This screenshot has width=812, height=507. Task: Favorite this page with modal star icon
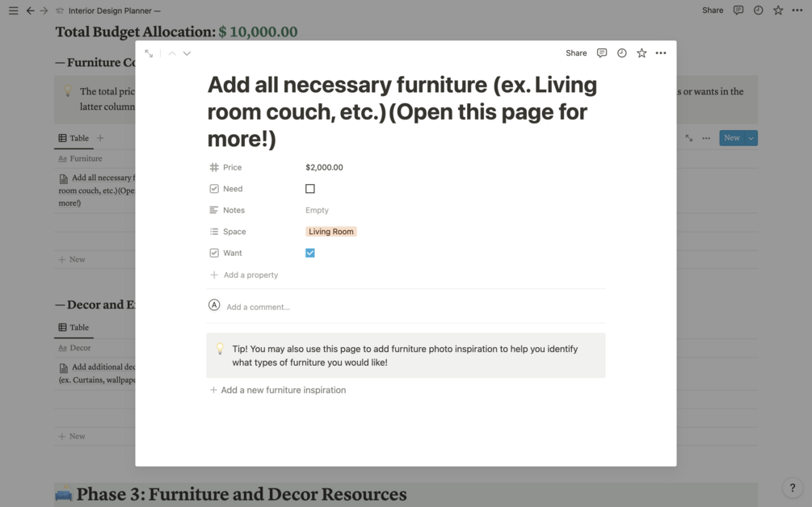(642, 53)
